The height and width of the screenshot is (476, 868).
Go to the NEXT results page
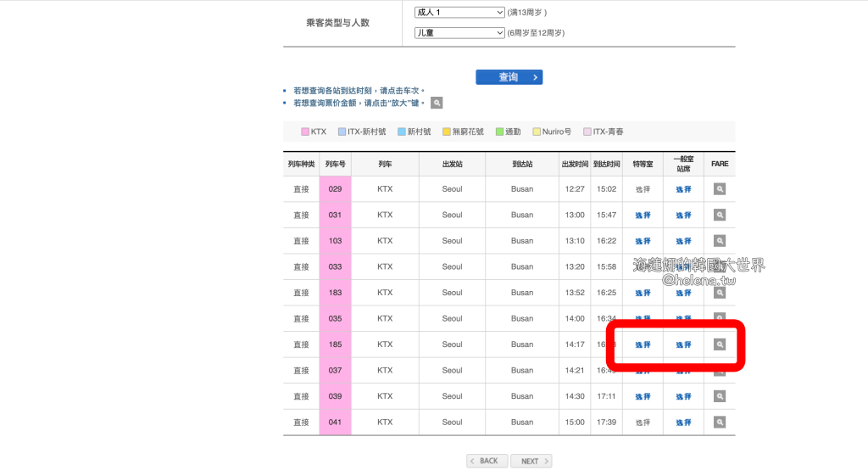click(532, 461)
